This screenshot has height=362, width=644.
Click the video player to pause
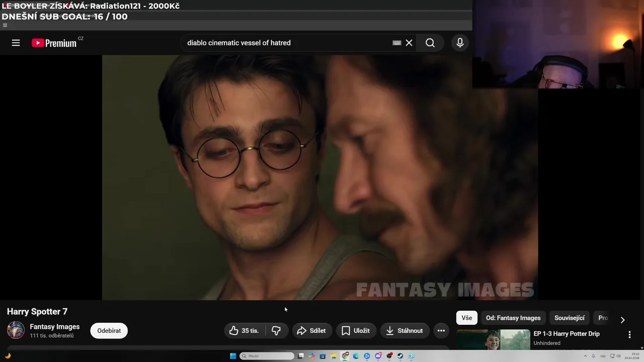pos(320,177)
